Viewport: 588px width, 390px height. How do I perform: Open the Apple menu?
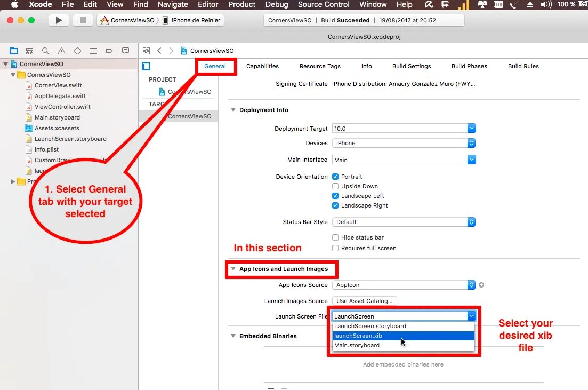(x=14, y=4)
